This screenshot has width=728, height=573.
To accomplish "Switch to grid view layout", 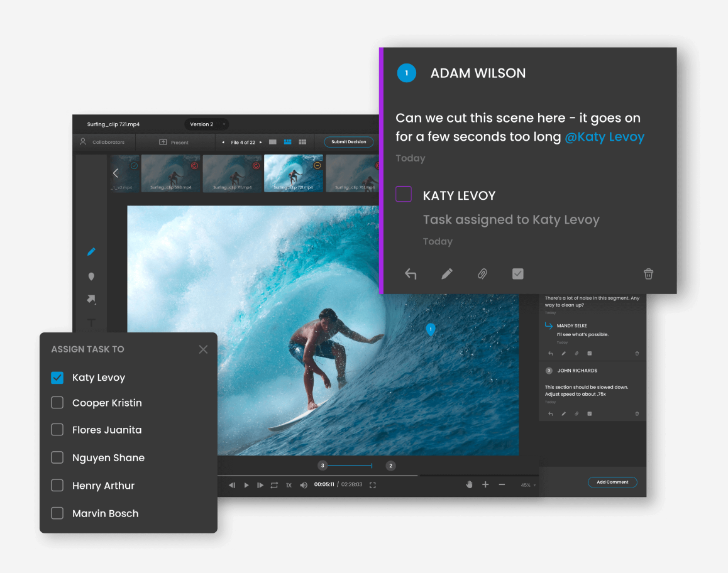I will pyautogui.click(x=302, y=142).
